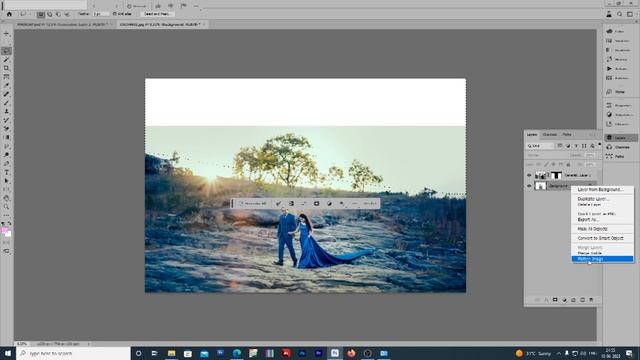Hide the Background layer via eye icon
Image resolution: width=640 pixels, height=360 pixels.
tap(529, 186)
